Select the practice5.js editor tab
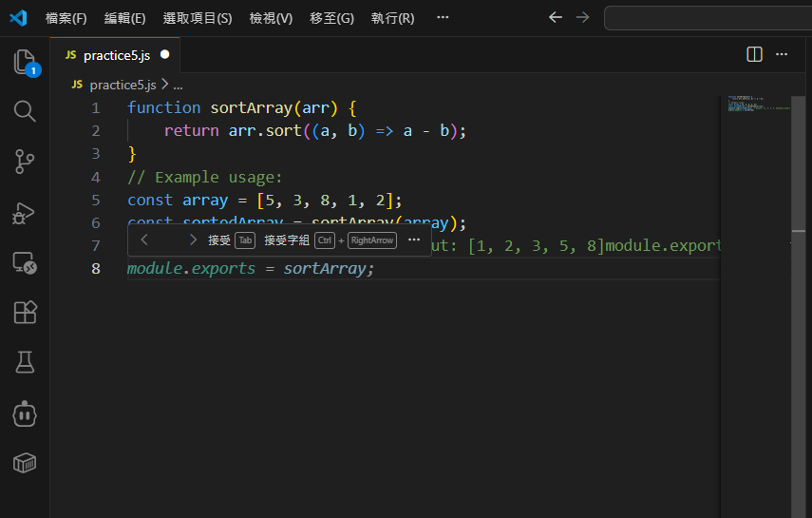Image resolution: width=812 pixels, height=518 pixels. pos(116,55)
